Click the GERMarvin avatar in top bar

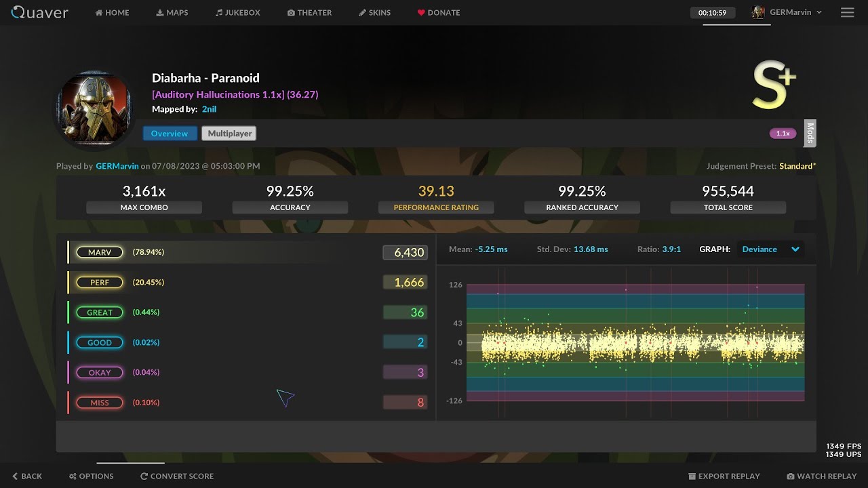(758, 12)
